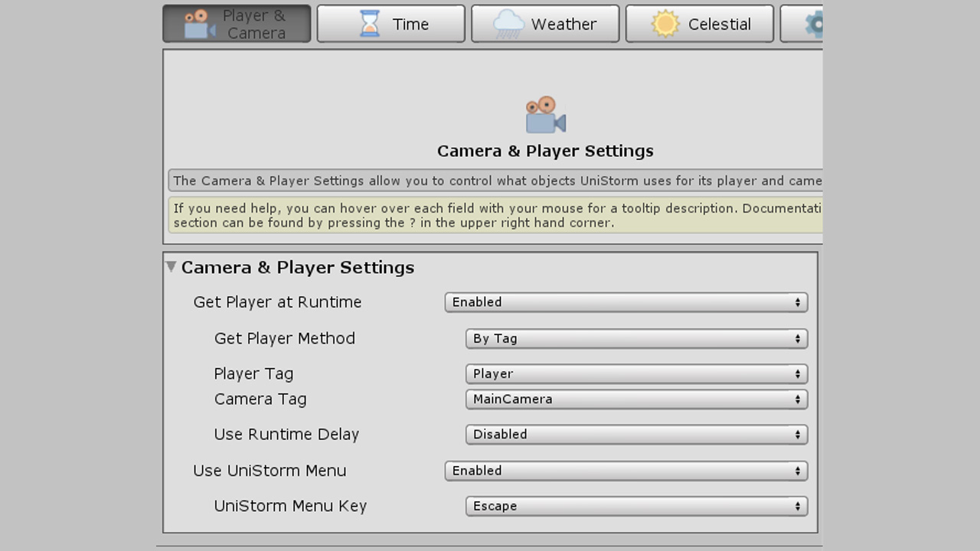Click the Player Tag label
Image resolution: width=980 pixels, height=551 pixels.
pos(253,373)
